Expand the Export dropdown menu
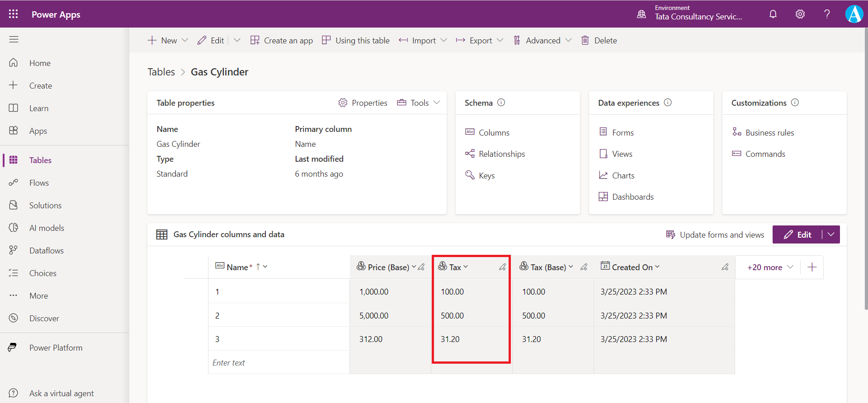This screenshot has width=868, height=403. pyautogui.click(x=500, y=40)
